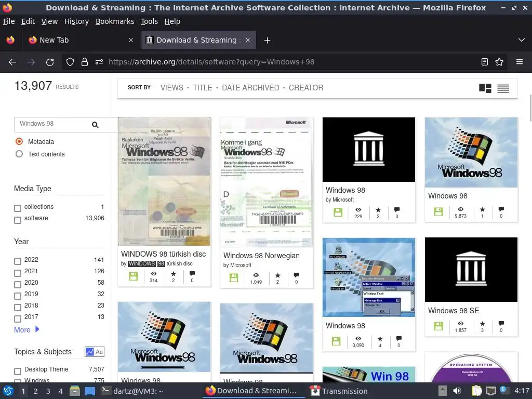Viewport: 532px width, 399px height.
Task: Click the search magnifier icon
Action: click(x=96, y=125)
